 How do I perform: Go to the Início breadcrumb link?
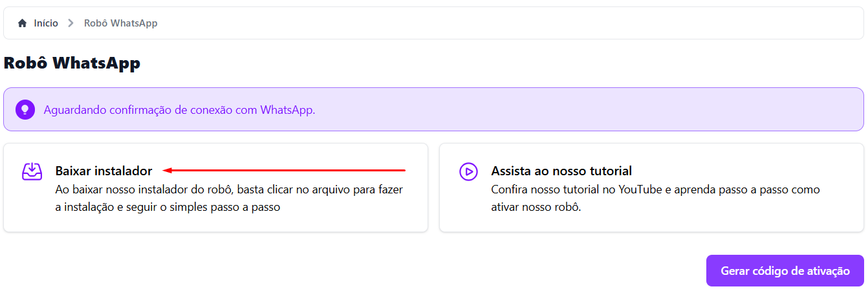[x=46, y=23]
